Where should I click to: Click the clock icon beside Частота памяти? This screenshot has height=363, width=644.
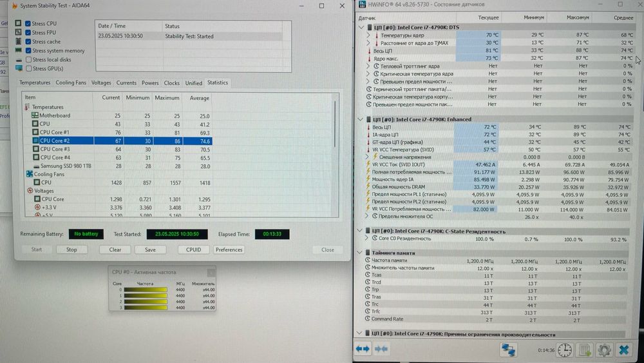368,260
